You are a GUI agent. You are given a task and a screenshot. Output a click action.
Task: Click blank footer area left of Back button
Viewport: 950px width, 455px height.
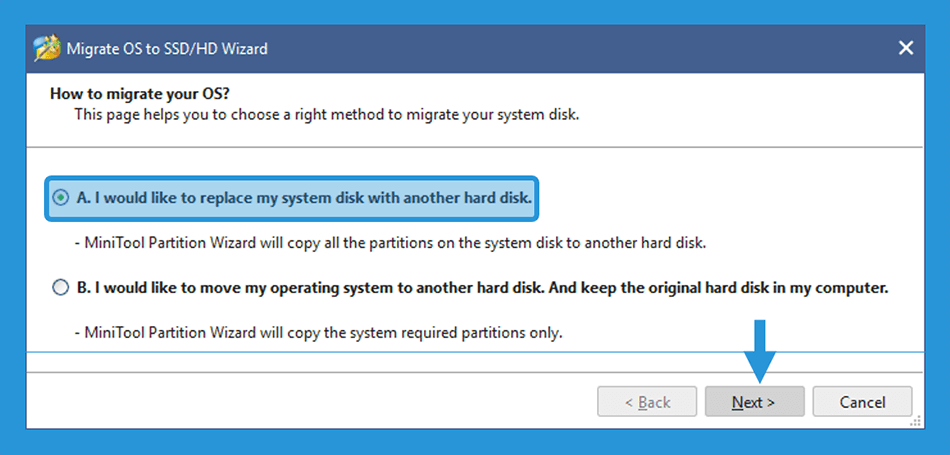click(309, 401)
